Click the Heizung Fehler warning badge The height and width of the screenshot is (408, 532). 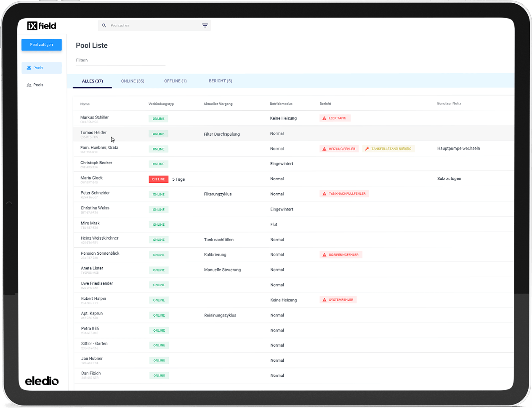click(339, 149)
